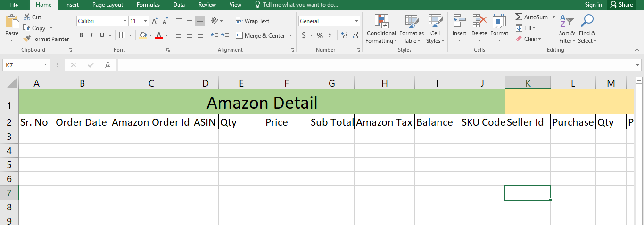Screen dimensions: 644x225
Task: Select column K header
Action: coord(528,83)
